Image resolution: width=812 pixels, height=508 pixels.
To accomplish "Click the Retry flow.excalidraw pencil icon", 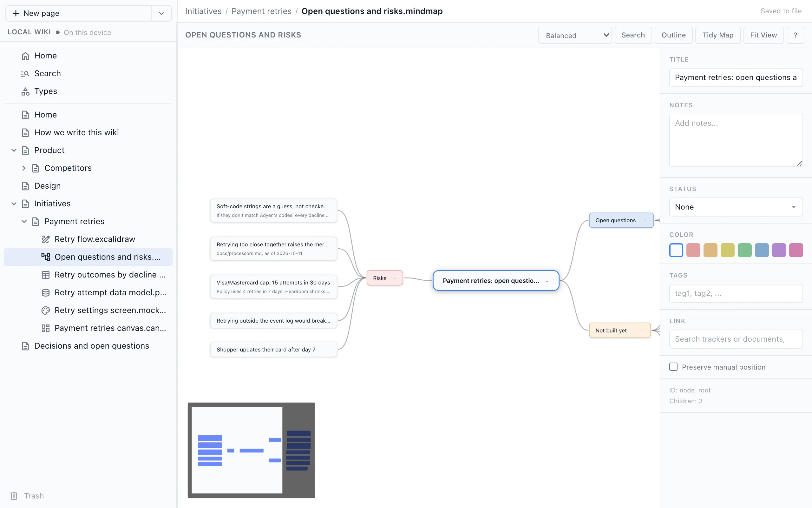I will [46, 239].
